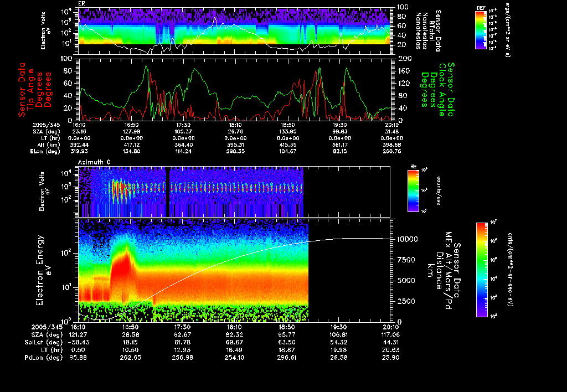Click the PdLon value '262.65'
The image size is (567, 392).
[x=130, y=358]
